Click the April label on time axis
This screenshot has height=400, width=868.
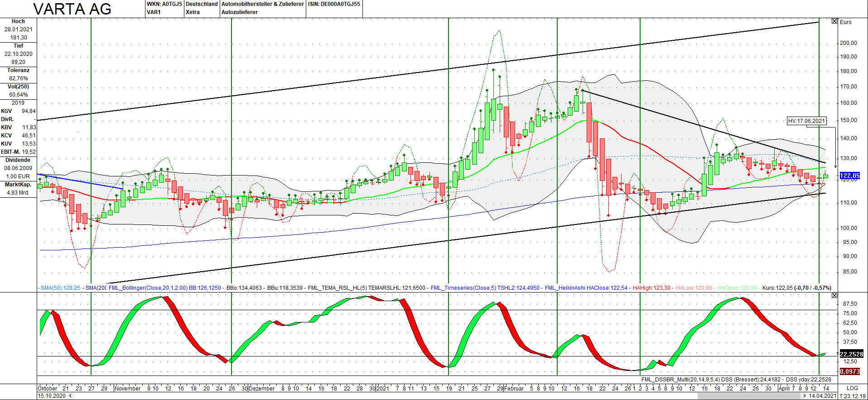tap(784, 389)
